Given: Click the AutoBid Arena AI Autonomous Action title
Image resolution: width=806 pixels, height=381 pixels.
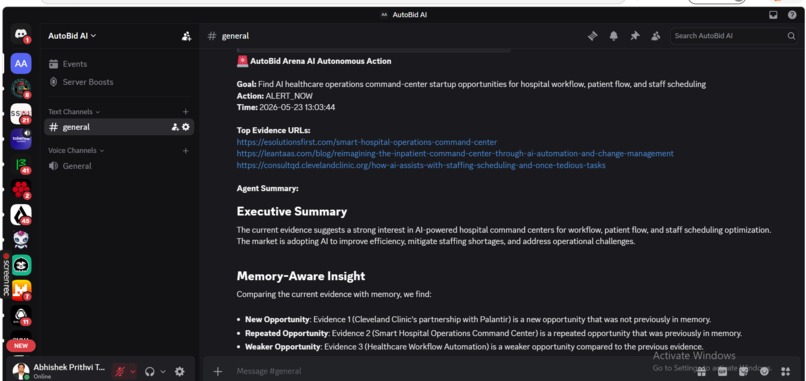Looking at the screenshot, I should coord(320,61).
